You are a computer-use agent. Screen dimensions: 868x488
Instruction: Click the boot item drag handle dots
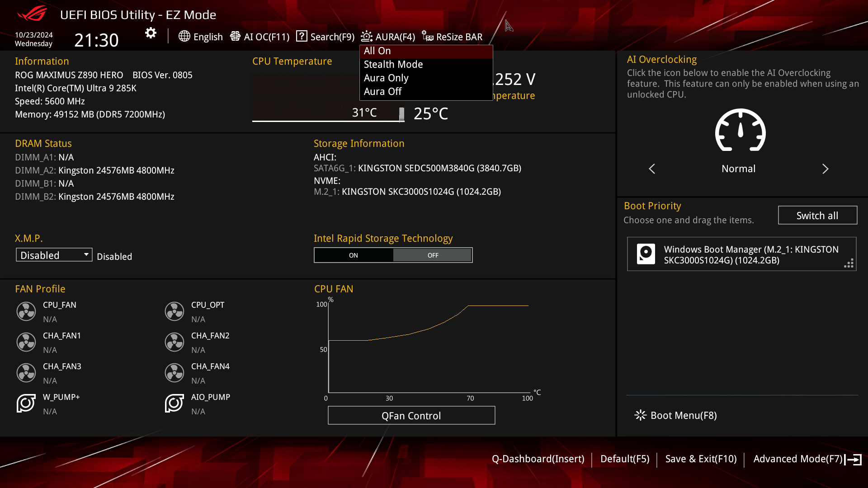849,263
